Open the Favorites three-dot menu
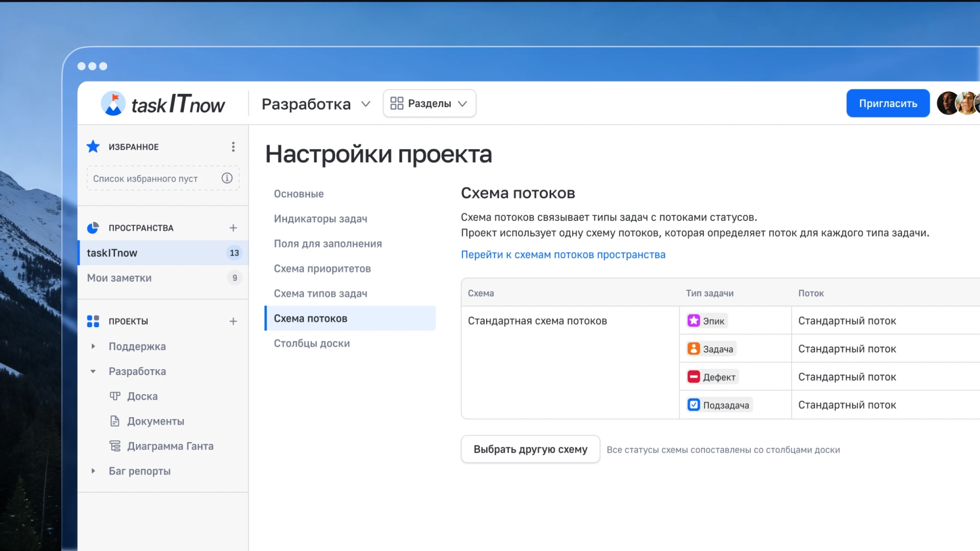980x551 pixels. [233, 146]
